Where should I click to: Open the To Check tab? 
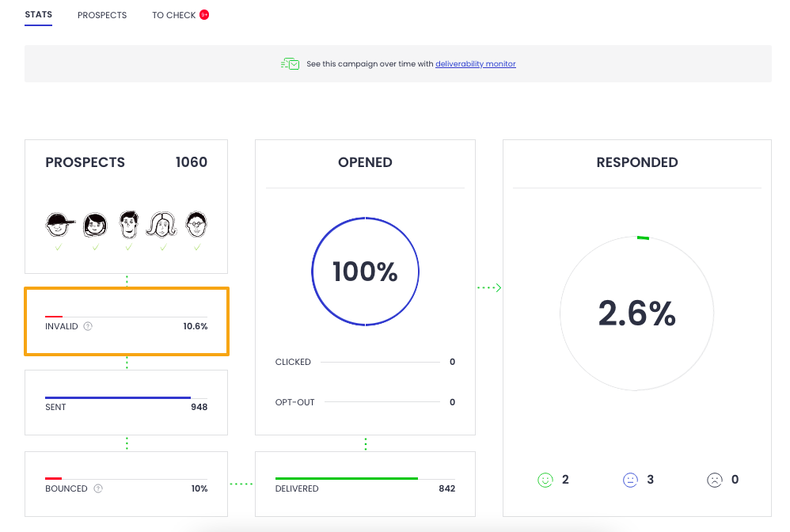click(x=173, y=15)
